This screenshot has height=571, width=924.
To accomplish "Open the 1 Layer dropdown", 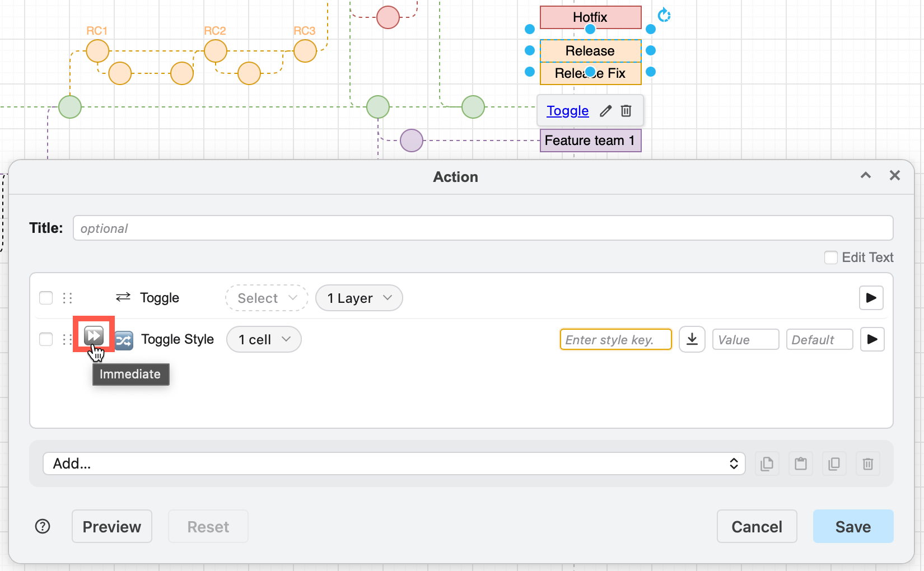I will point(359,298).
